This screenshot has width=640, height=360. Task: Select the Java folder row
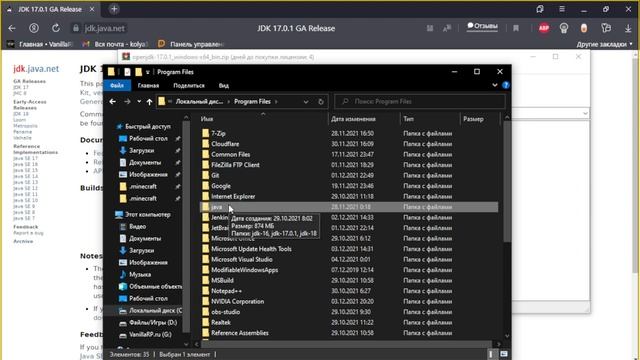[349, 207]
